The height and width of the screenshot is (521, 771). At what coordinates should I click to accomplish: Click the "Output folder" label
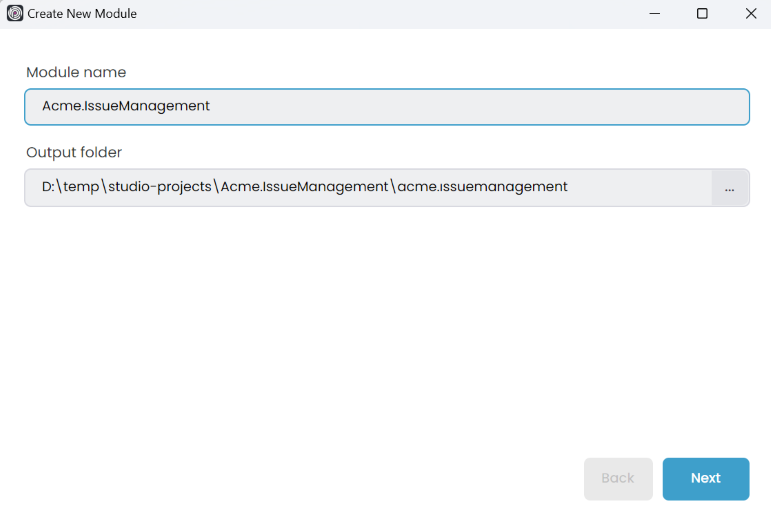pos(74,152)
